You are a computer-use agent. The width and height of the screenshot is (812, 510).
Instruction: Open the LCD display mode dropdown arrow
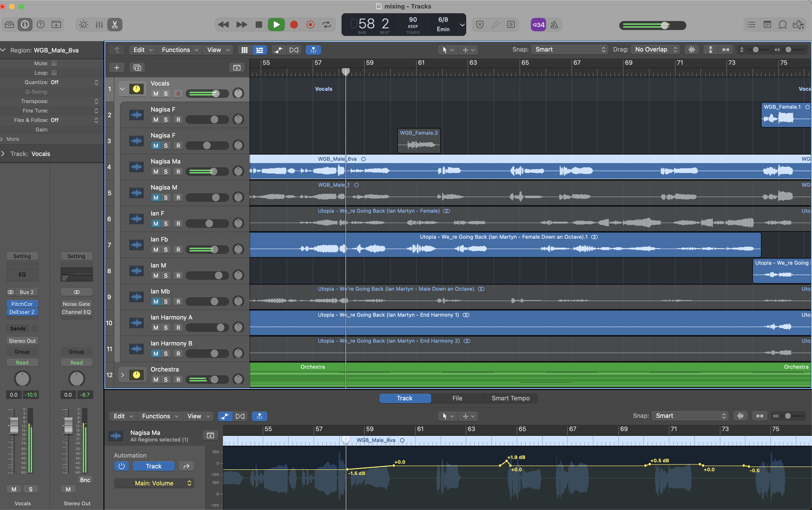[462, 25]
